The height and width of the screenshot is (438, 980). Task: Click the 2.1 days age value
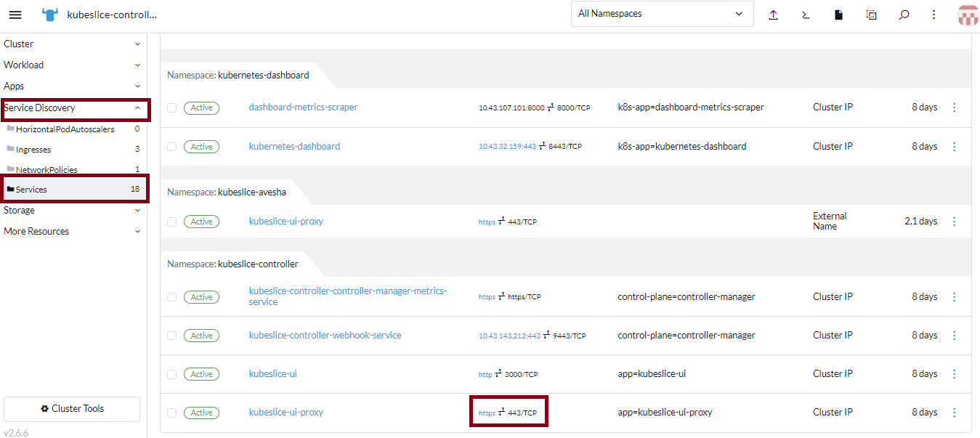coord(920,222)
